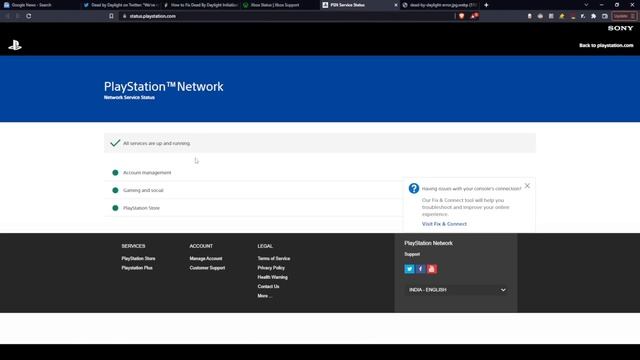Click the question mark help icon
The height and width of the screenshot is (360, 640).
click(x=413, y=188)
